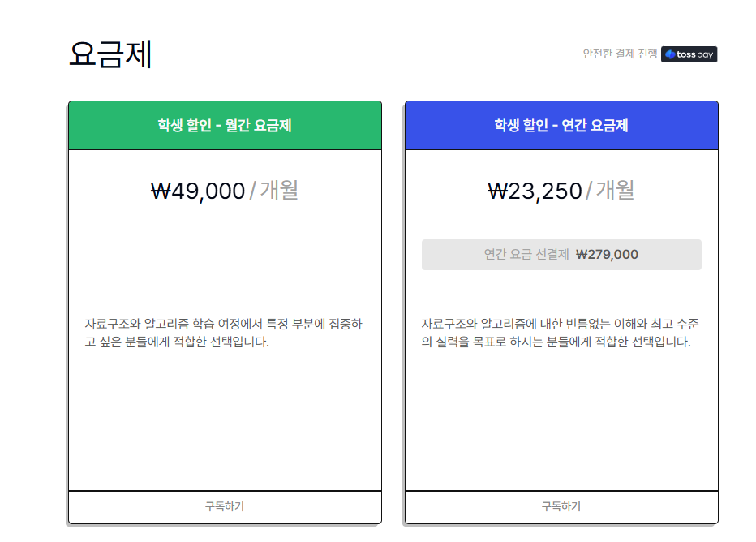Screen dimensions: 756x542
Task: Click the 연간 요금 선결제 label
Action: click(526, 255)
